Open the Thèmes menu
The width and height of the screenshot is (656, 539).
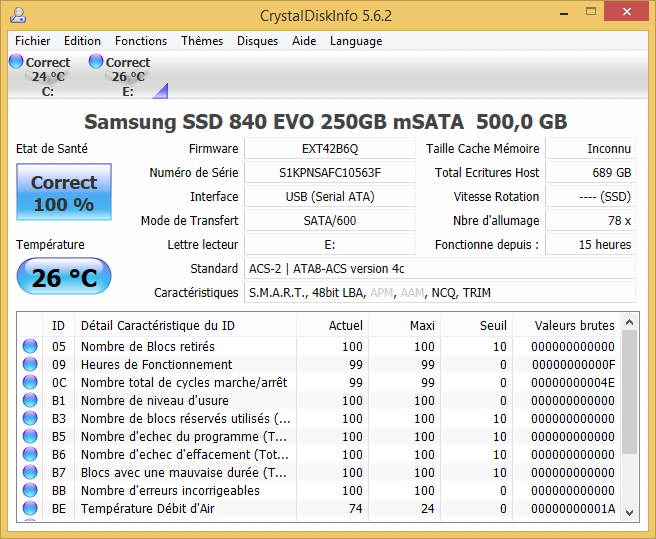(x=202, y=41)
